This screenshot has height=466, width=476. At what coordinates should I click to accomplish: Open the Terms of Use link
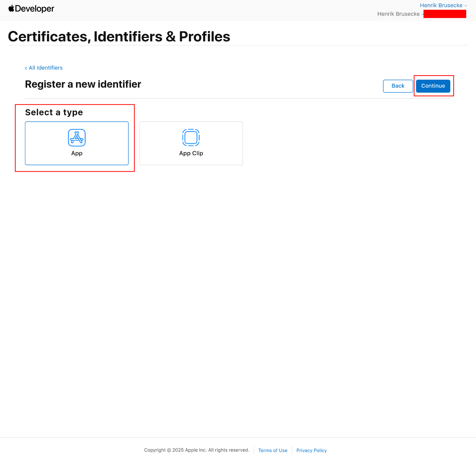tap(273, 450)
